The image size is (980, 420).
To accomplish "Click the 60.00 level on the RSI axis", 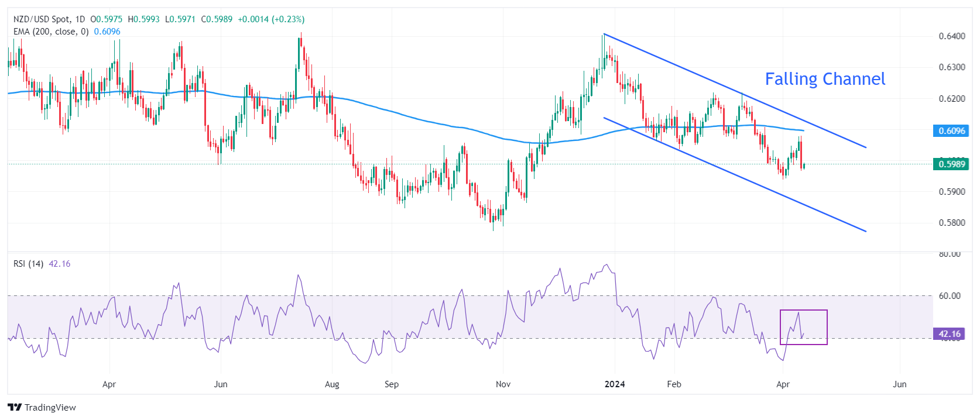I will [950, 296].
